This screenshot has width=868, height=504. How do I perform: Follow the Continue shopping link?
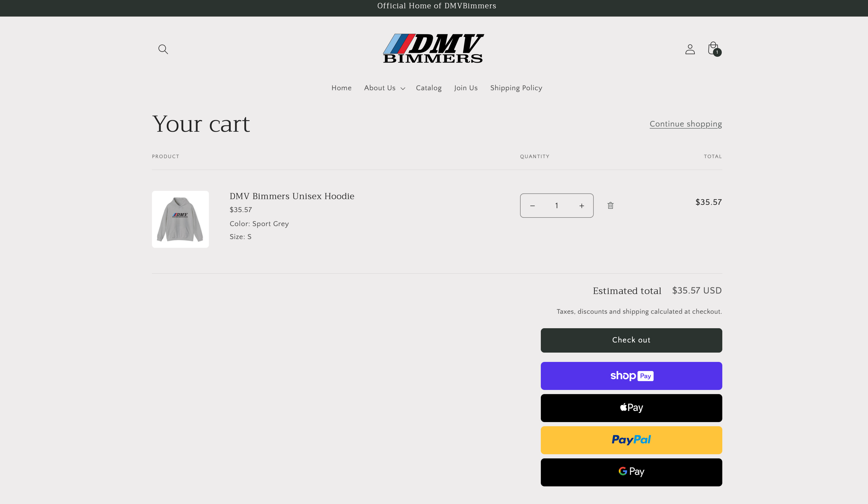click(x=685, y=124)
